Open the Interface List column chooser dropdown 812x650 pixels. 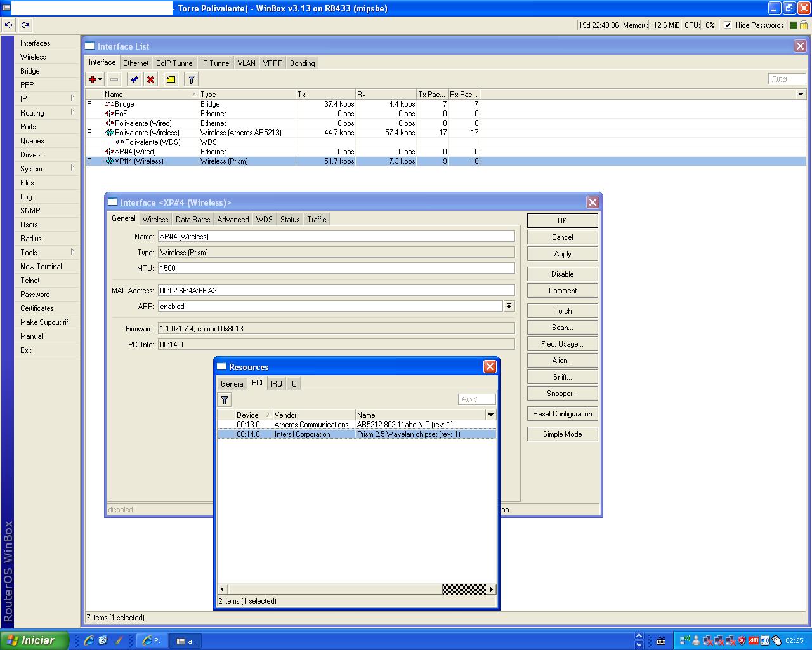801,95
